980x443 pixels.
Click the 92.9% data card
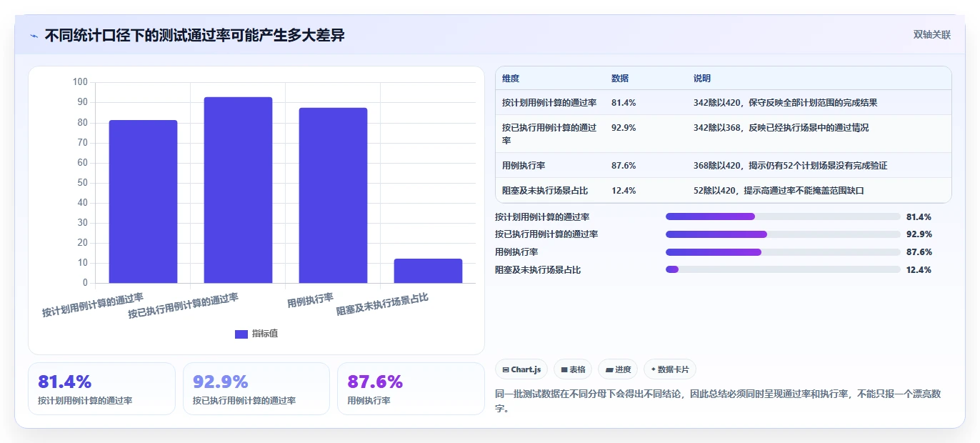click(x=256, y=389)
